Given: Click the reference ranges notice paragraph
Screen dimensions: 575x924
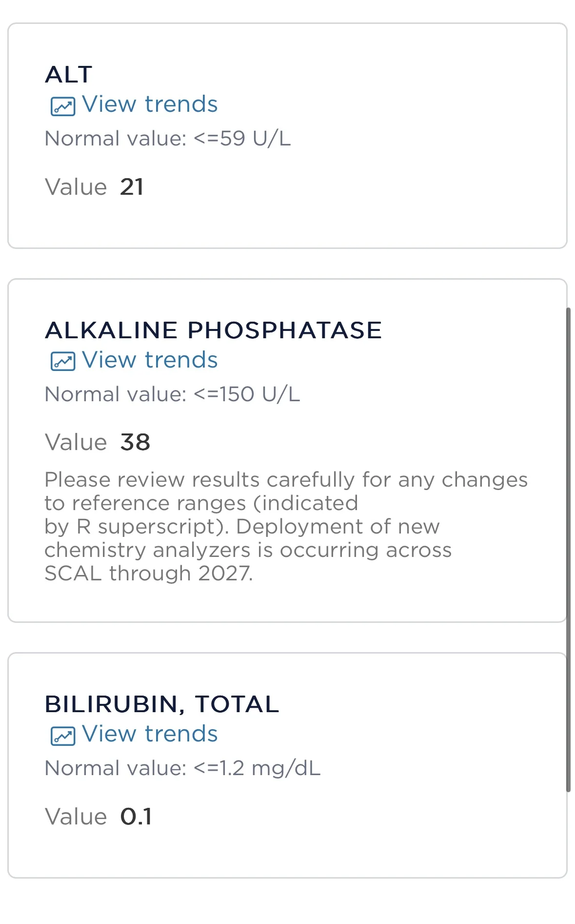Looking at the screenshot, I should point(286,526).
